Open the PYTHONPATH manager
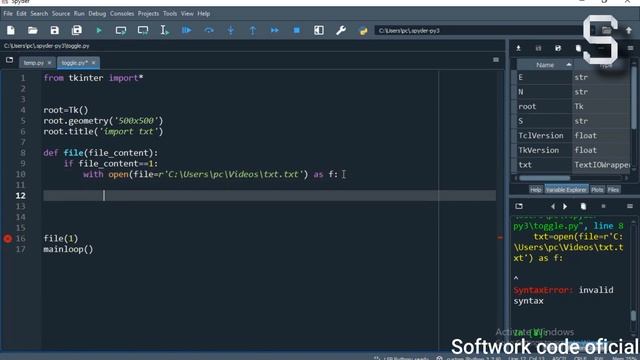Image resolution: width=640 pixels, height=360 pixels. click(x=363, y=30)
